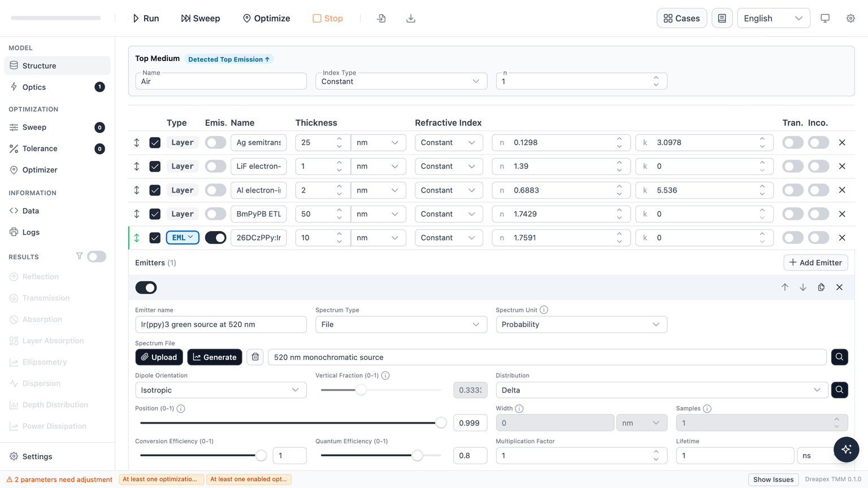
Task: Adjust the Conversion Efficiency slider handle
Action: (261, 455)
